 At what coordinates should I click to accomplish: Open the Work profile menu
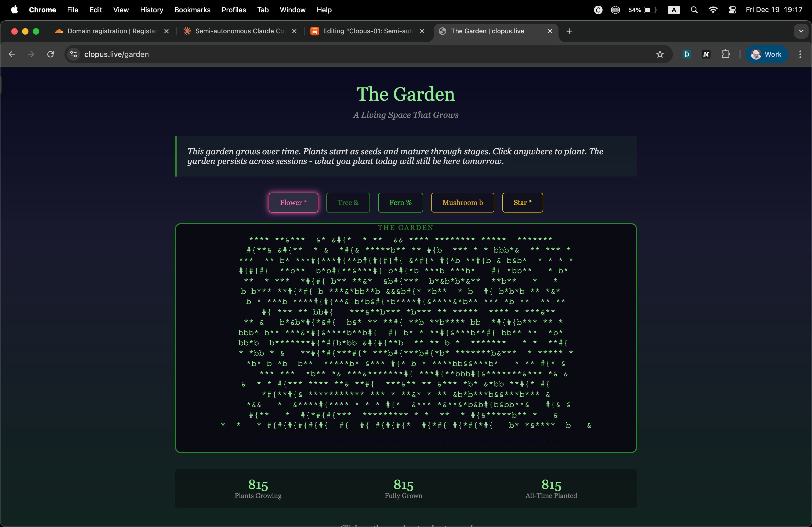pyautogui.click(x=766, y=54)
